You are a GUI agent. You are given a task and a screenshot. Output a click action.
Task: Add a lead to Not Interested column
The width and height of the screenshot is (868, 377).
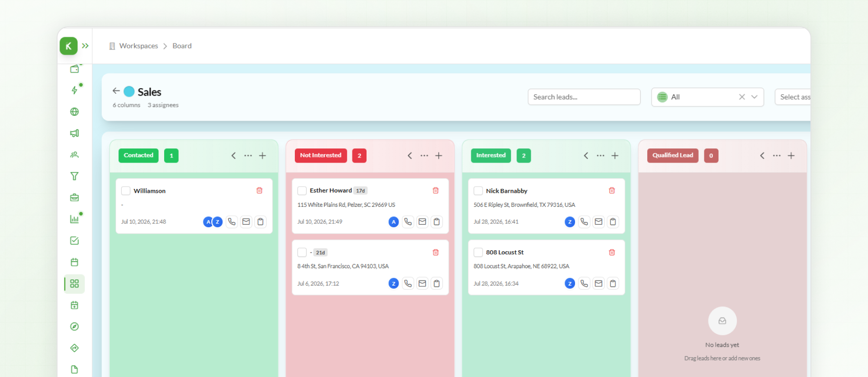pos(439,156)
